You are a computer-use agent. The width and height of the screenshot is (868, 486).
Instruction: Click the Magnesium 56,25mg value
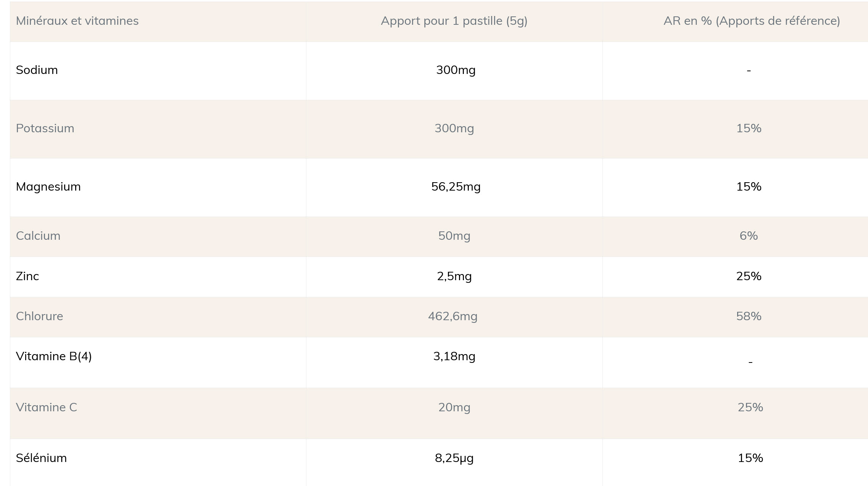coord(456,187)
